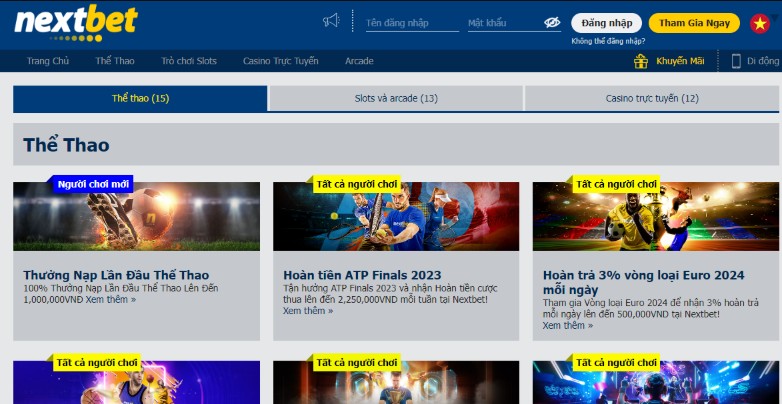Open Trò chơi Slots in navigation
782x404 pixels.
click(x=189, y=61)
